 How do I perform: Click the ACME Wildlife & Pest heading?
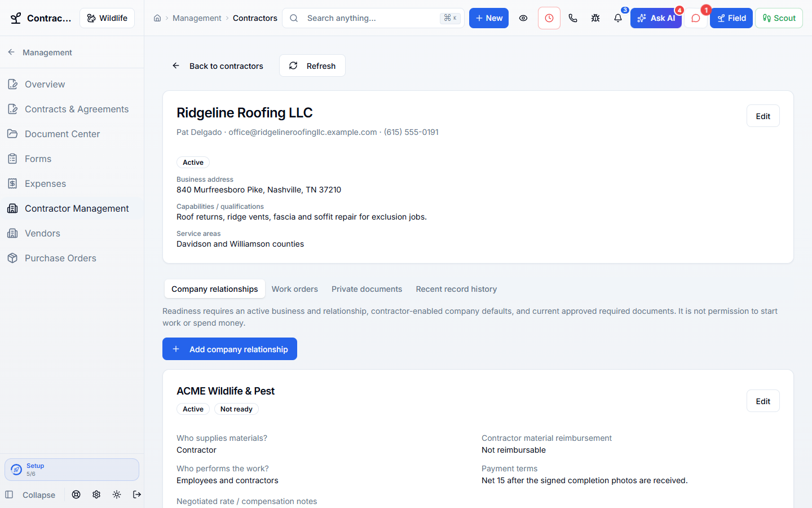click(x=226, y=391)
